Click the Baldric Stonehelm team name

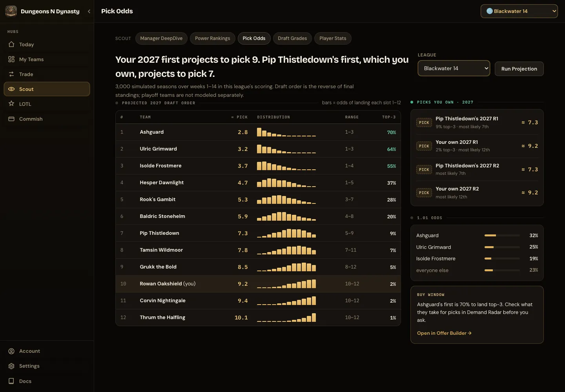pos(162,216)
